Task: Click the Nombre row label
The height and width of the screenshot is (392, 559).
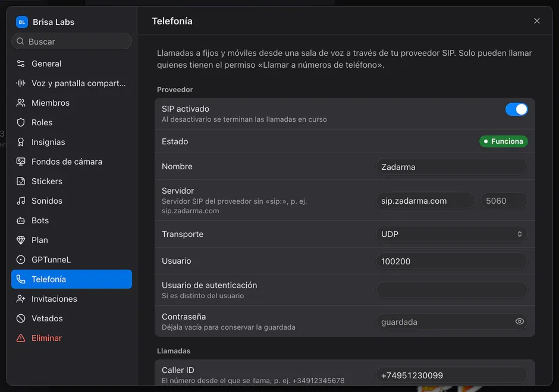Action: (x=177, y=167)
